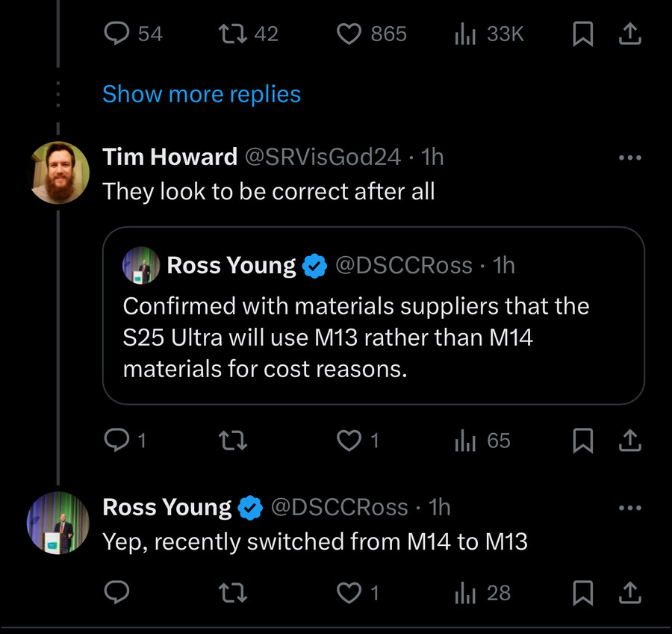Like Tim Howard's post
The width and height of the screenshot is (672, 634).
[x=349, y=441]
